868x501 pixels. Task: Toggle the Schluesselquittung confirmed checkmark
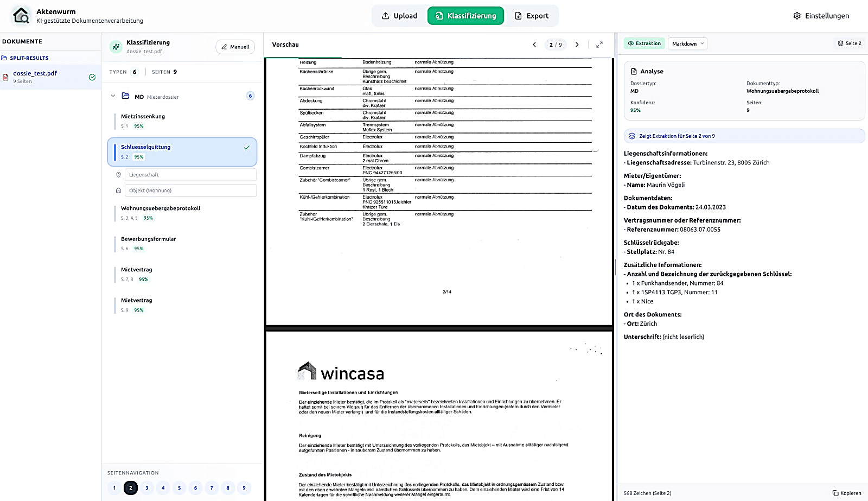click(247, 147)
